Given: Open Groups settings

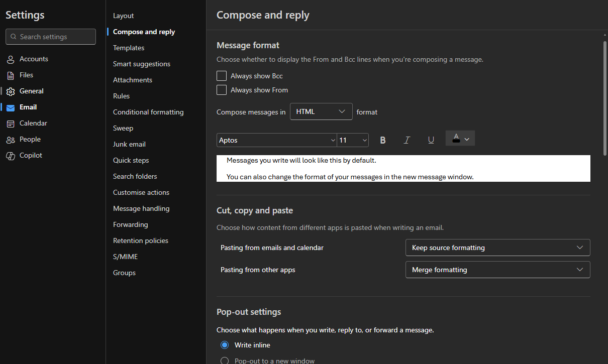Looking at the screenshot, I should 125,273.
